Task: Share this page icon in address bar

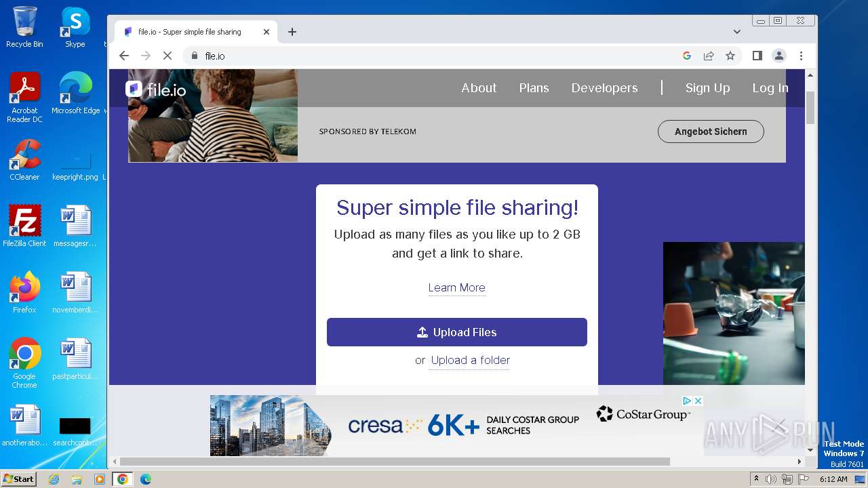Action: [x=709, y=56]
